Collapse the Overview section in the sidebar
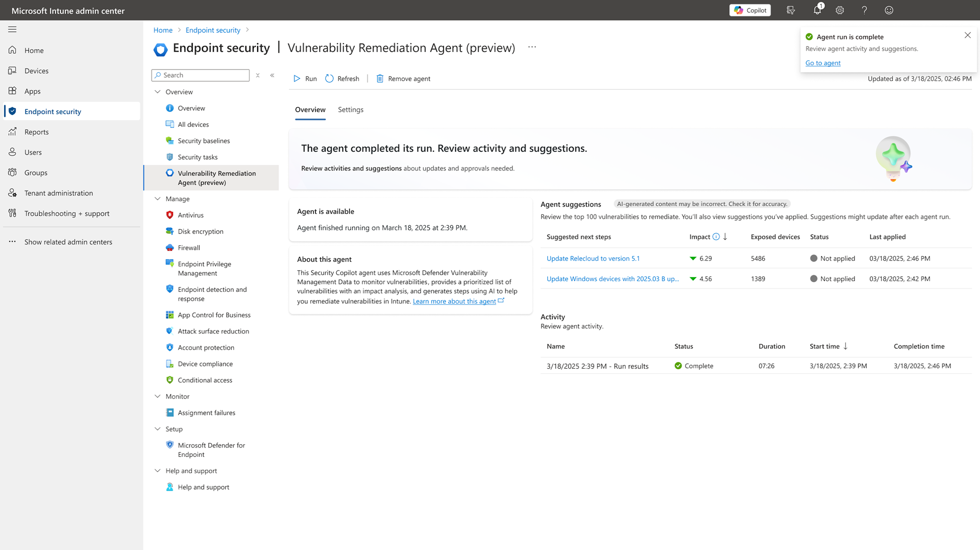 tap(158, 92)
